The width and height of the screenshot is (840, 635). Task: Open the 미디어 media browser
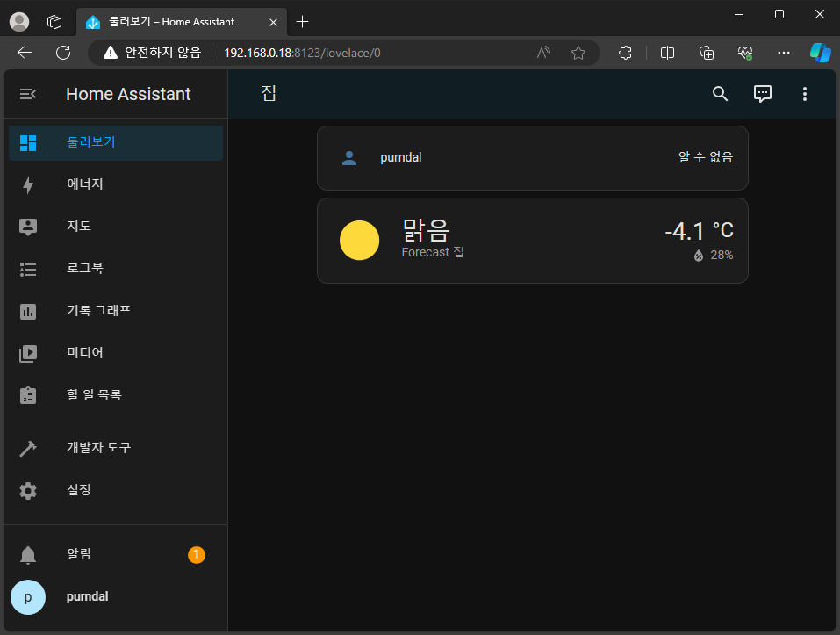point(116,353)
